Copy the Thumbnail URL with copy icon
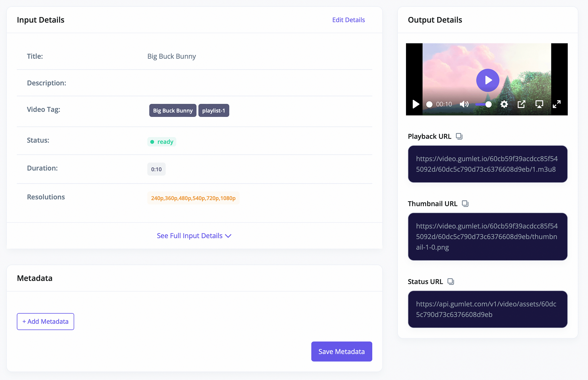588x380 pixels. click(x=465, y=204)
